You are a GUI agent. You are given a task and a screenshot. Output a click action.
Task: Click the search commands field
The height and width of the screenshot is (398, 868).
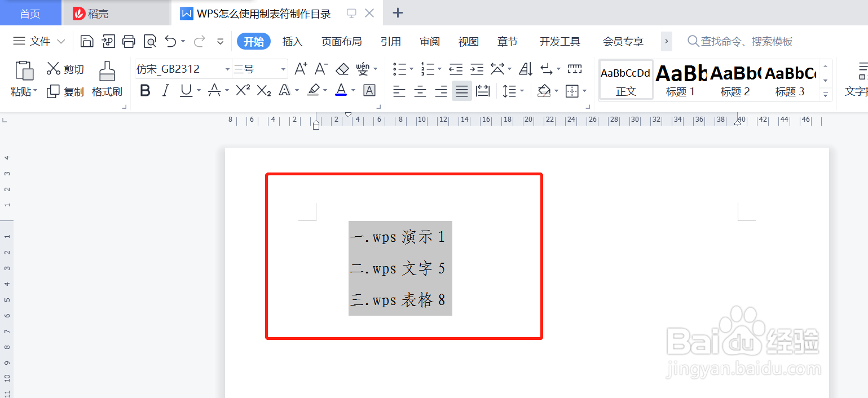tap(741, 41)
